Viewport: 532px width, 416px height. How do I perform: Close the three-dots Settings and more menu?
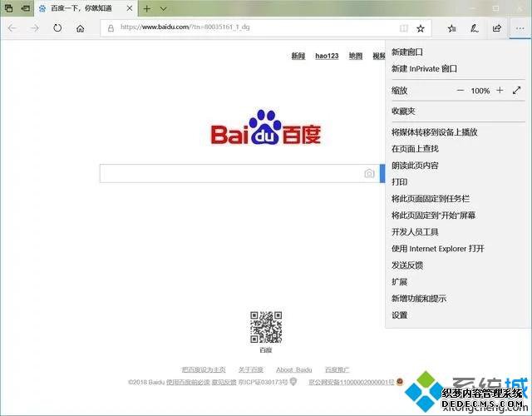[520, 28]
